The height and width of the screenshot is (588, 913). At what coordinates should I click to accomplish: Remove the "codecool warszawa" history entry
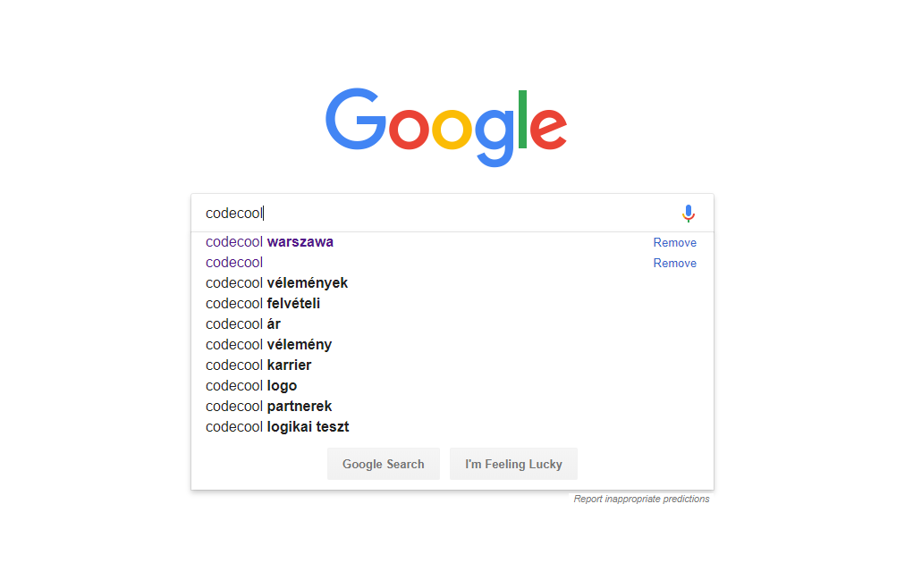pos(674,242)
